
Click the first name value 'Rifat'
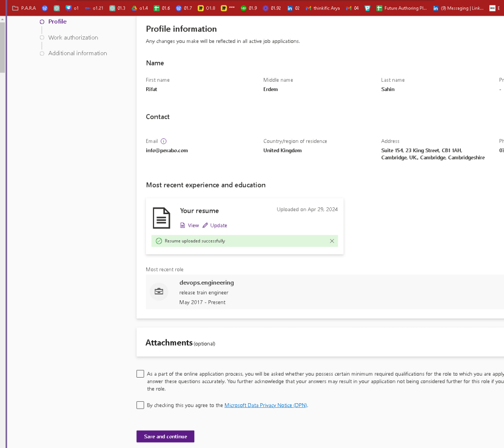tap(152, 90)
